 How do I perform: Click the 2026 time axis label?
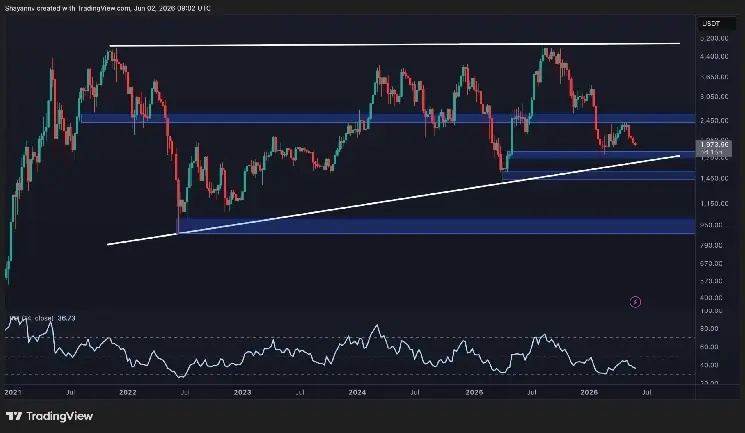coord(589,393)
